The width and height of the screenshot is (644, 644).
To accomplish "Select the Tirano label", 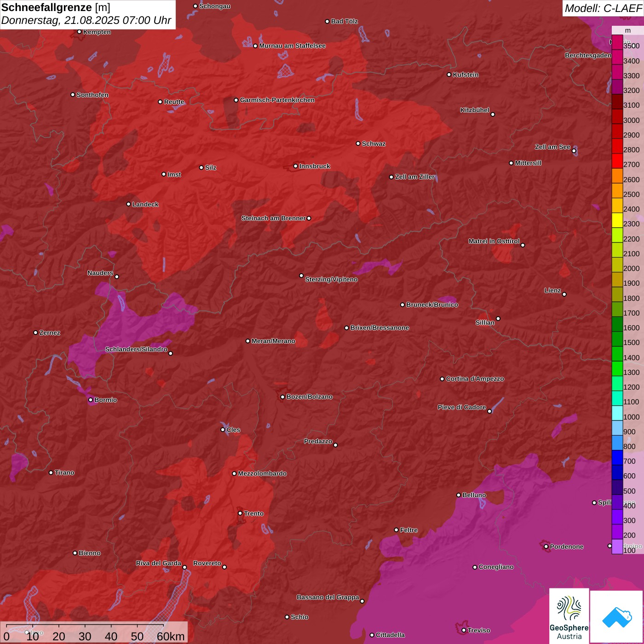I will click(x=64, y=473).
